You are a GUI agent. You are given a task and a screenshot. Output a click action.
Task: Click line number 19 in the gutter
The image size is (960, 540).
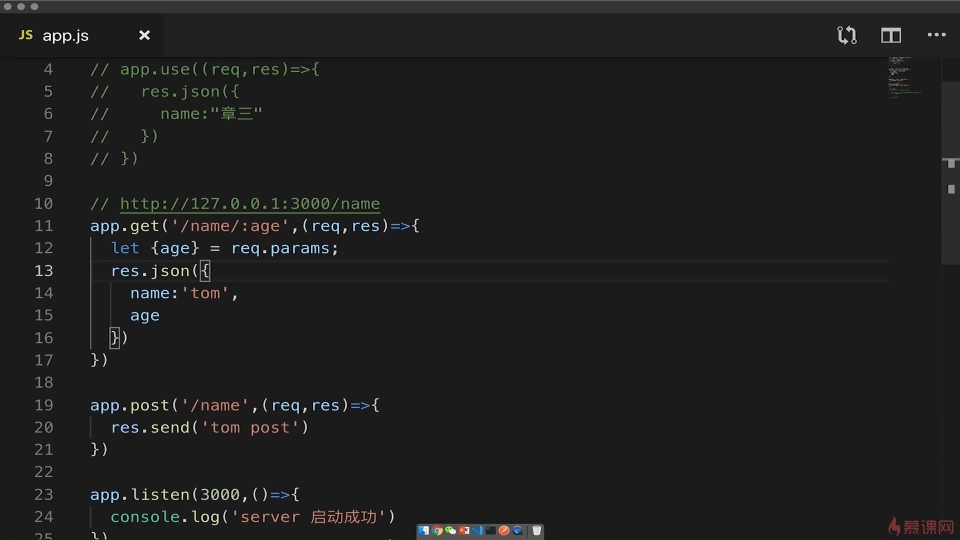(x=43, y=405)
